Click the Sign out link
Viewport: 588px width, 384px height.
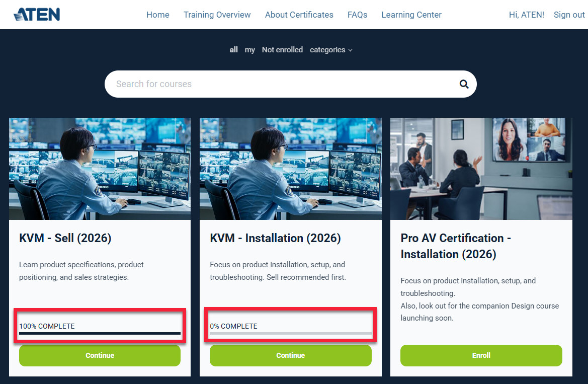[x=569, y=15]
